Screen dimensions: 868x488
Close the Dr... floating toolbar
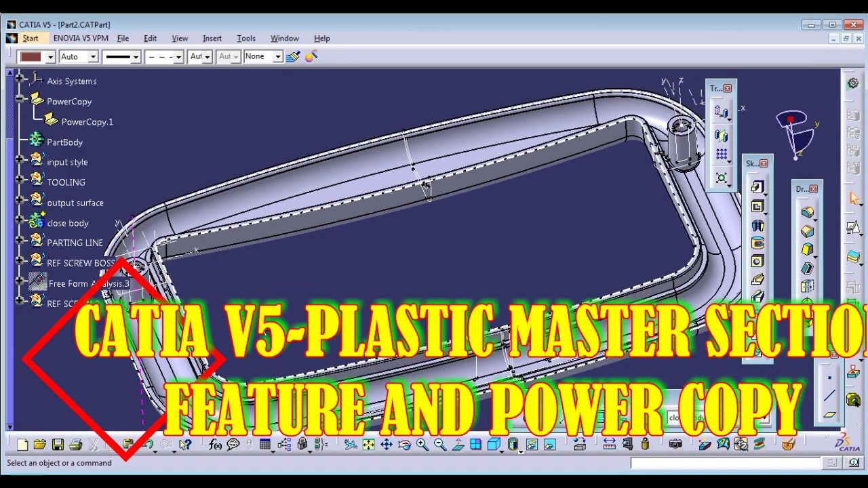coord(813,188)
